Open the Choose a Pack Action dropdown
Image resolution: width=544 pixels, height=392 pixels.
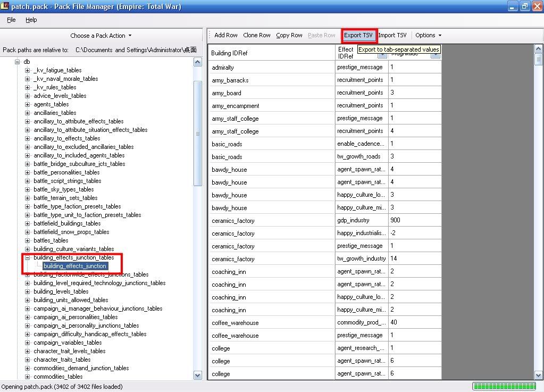[101, 36]
